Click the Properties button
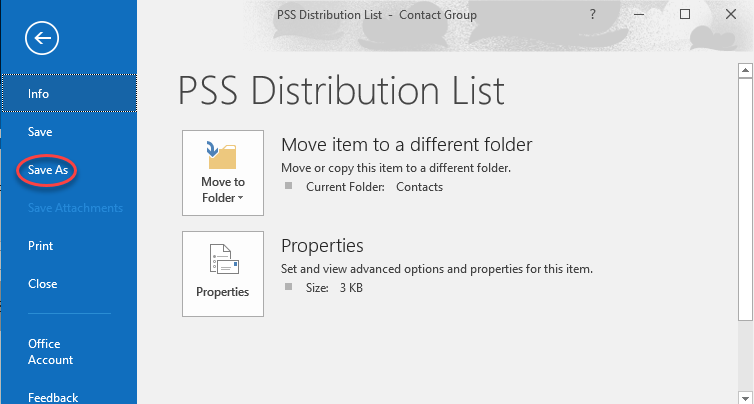 click(223, 274)
